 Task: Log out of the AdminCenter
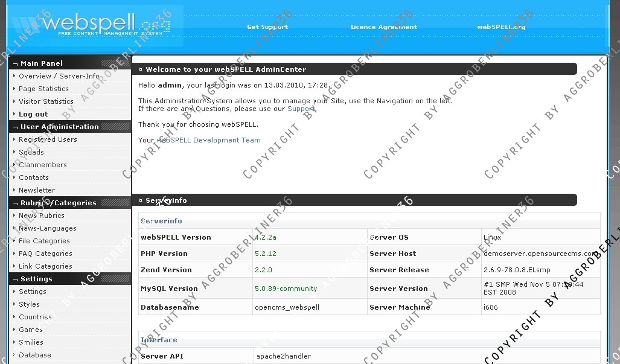[x=33, y=114]
